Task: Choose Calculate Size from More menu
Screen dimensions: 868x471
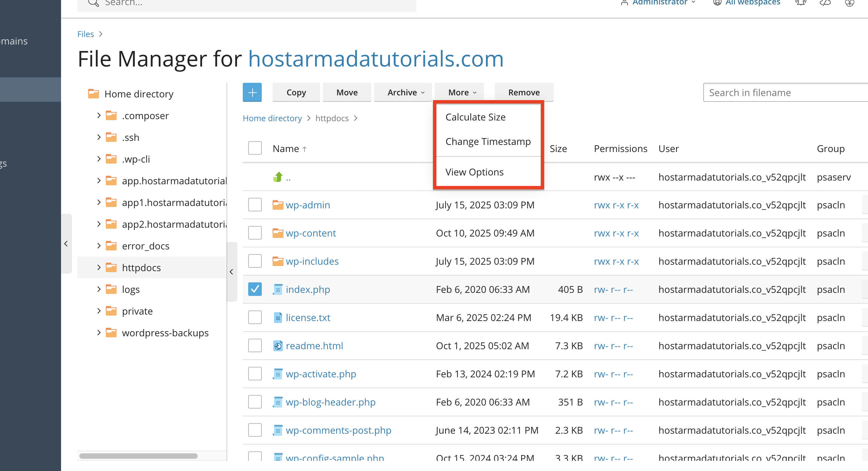Action: click(x=475, y=117)
